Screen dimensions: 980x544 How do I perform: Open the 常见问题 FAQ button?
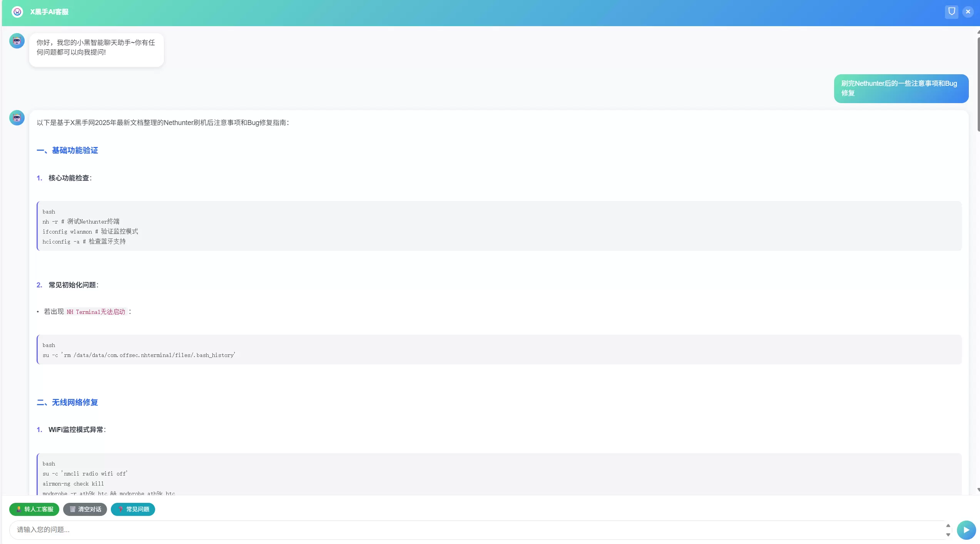pos(133,509)
